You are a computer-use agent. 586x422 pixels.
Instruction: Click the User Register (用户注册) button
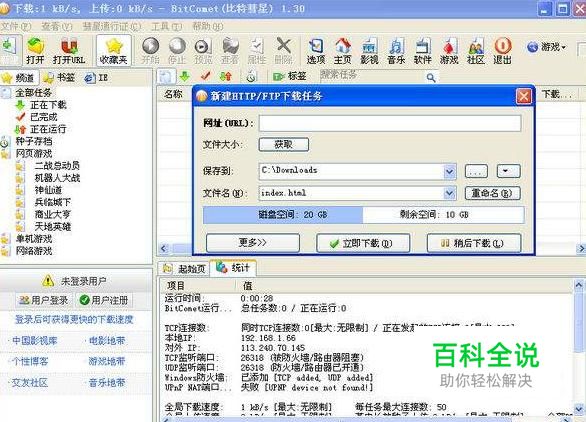[104, 300]
